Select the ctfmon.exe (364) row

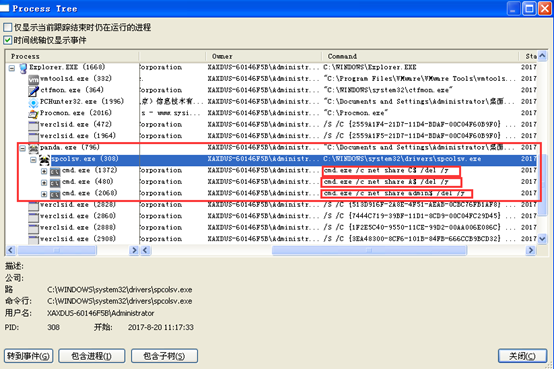click(271, 90)
